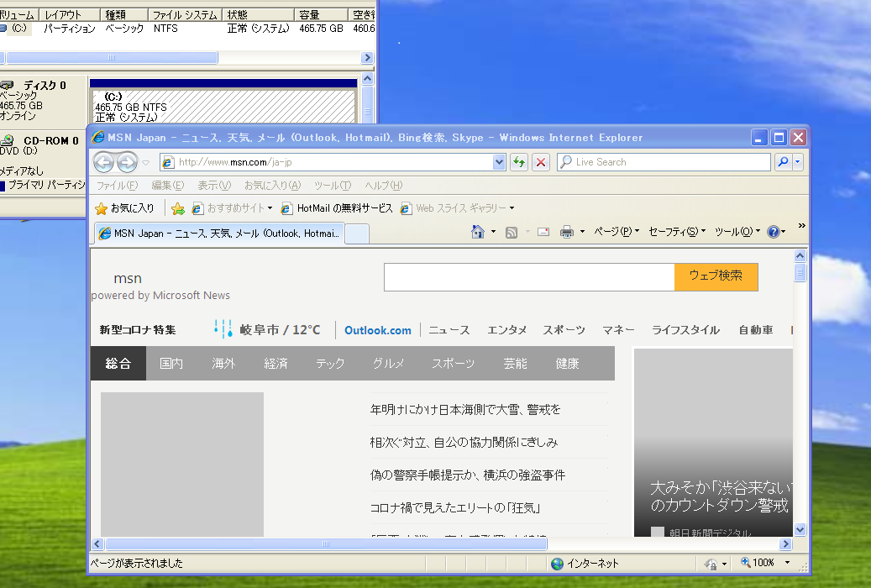Open the ヘルプ(H) menu
The height and width of the screenshot is (588, 871).
[383, 186]
